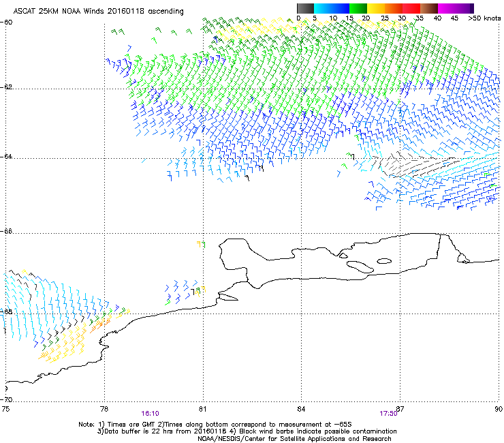504x443 pixels.
Task: Click the cyan 5-10 knots legend swatch
Action: (x=322, y=8)
